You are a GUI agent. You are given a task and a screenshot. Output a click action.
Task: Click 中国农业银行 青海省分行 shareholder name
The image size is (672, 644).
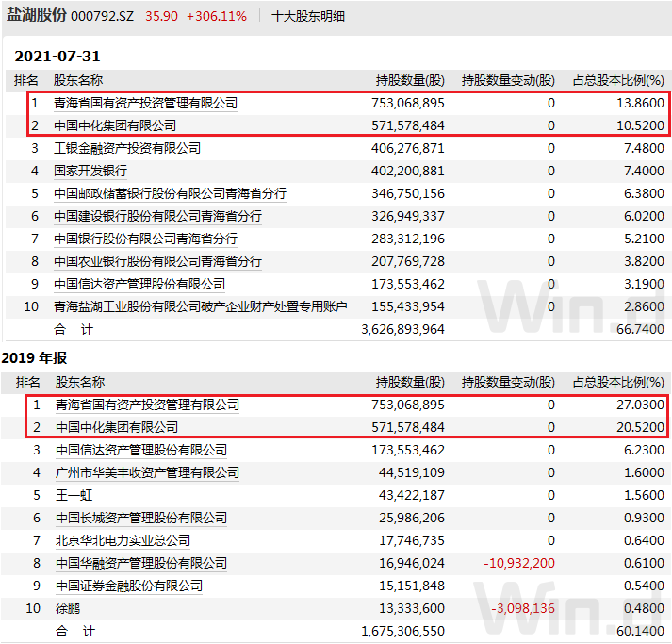[157, 261]
